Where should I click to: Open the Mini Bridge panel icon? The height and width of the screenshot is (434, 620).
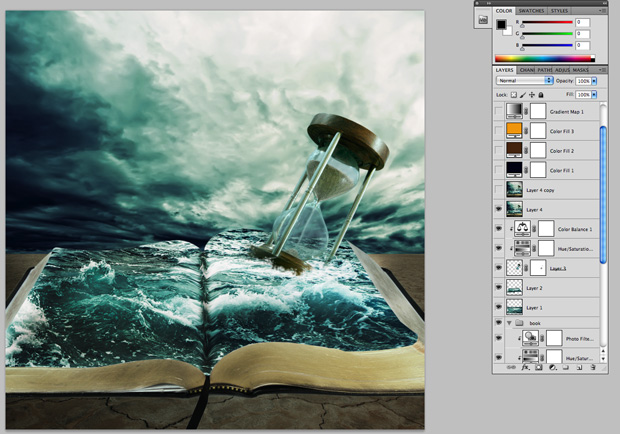(483, 19)
